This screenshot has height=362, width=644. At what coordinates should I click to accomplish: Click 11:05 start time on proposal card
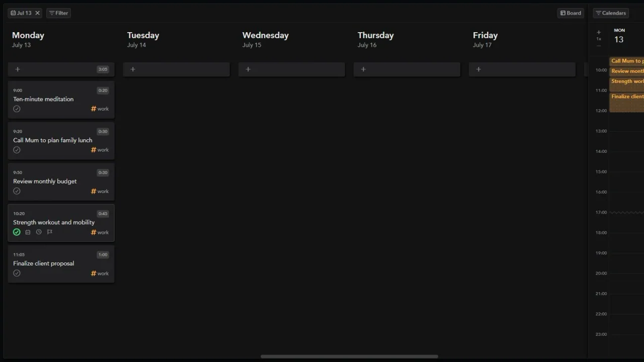pyautogui.click(x=19, y=255)
